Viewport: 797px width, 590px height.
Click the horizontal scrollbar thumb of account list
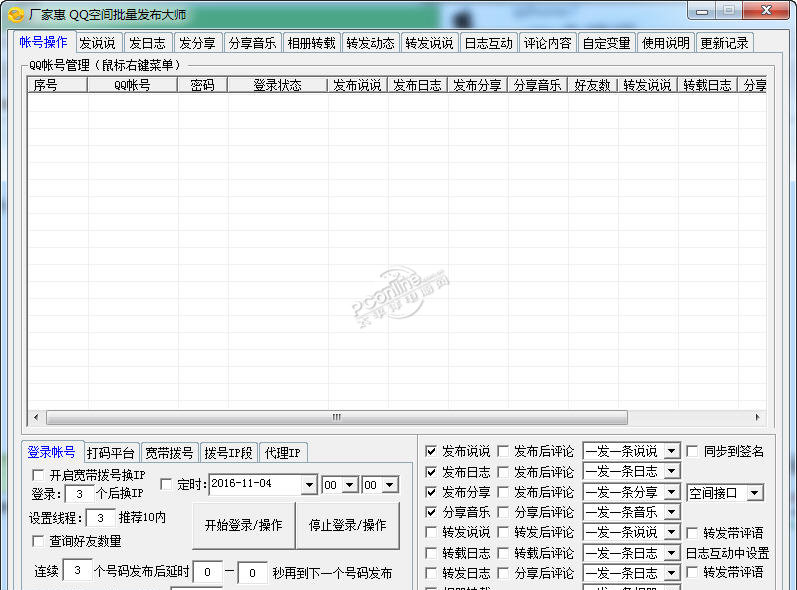coord(336,417)
